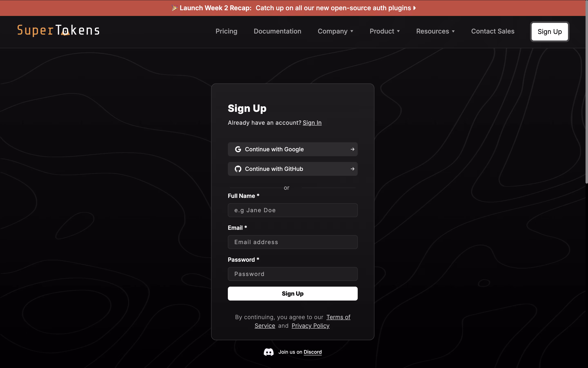
Task: Follow the Sign In link
Action: [312, 123]
